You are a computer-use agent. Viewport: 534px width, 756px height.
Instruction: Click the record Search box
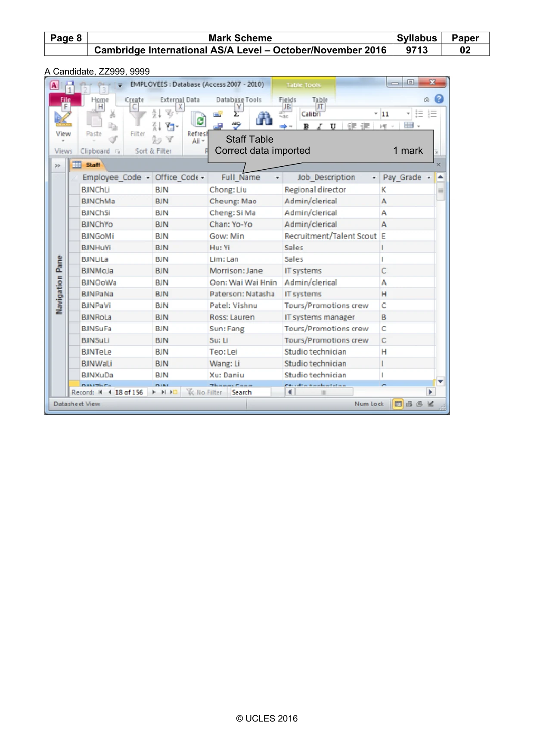coord(251,392)
